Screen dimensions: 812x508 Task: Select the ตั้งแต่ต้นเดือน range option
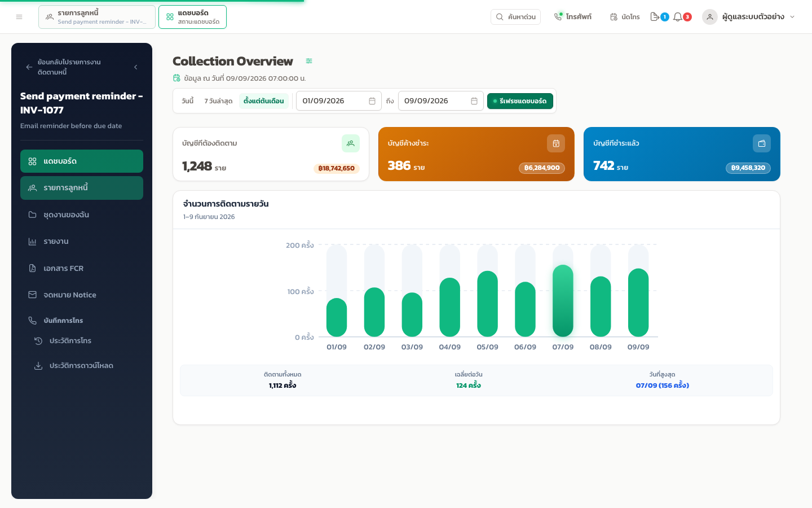point(264,101)
